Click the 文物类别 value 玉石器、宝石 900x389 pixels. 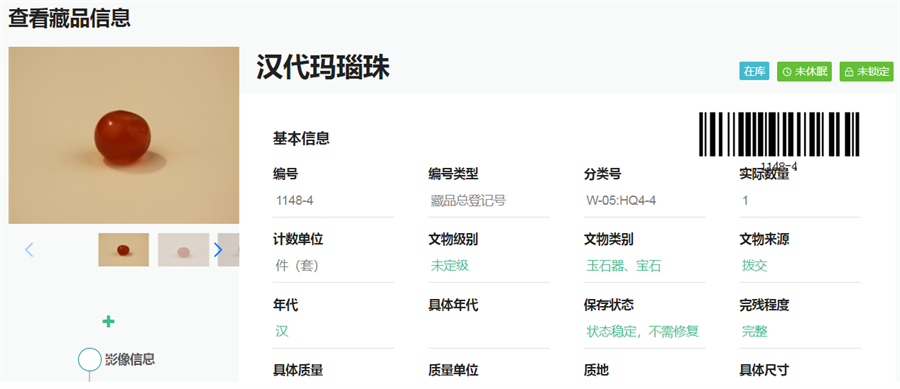[x=624, y=266]
